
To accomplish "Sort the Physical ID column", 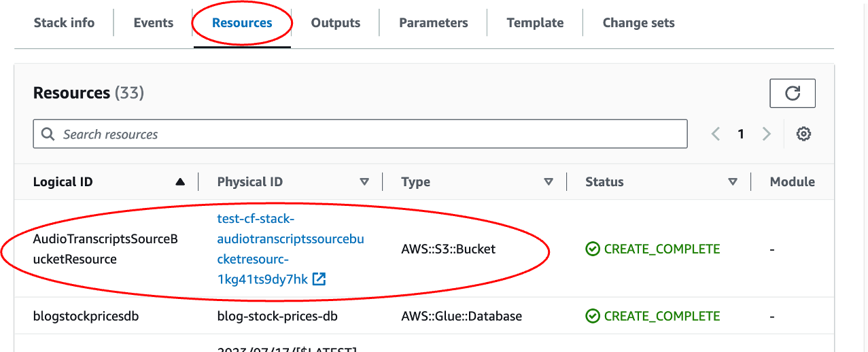I will pyautogui.click(x=364, y=181).
